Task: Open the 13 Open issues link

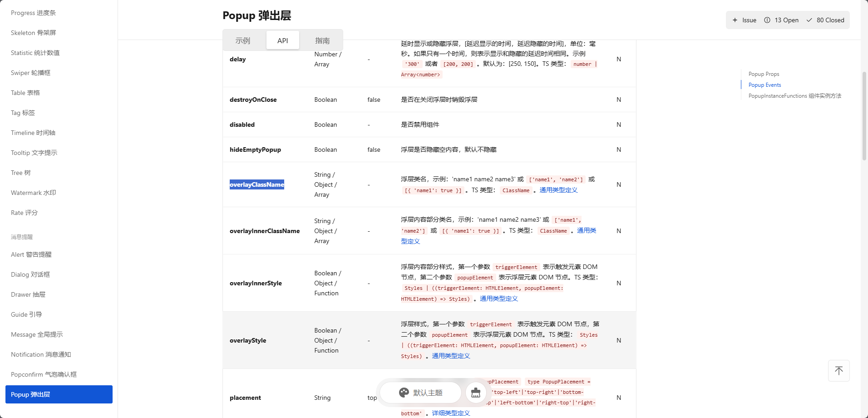Action: [x=781, y=20]
